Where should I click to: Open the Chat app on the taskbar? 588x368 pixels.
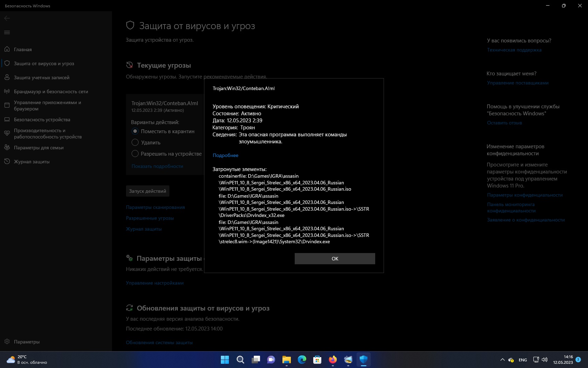pos(271,360)
